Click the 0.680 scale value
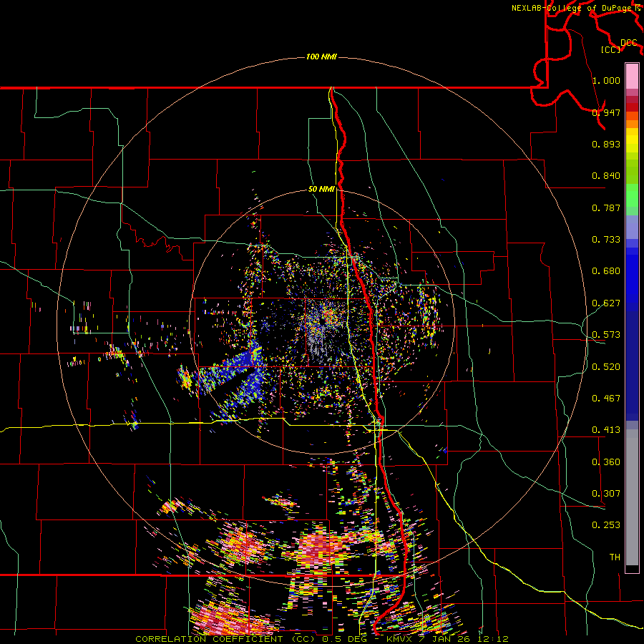Screen dimensions: 644x644 click(606, 271)
